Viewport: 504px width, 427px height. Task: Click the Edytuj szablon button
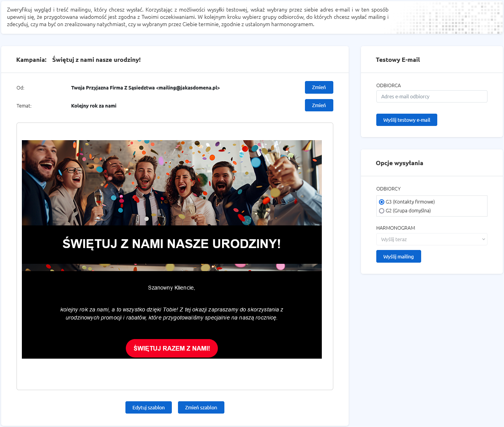[x=148, y=407]
